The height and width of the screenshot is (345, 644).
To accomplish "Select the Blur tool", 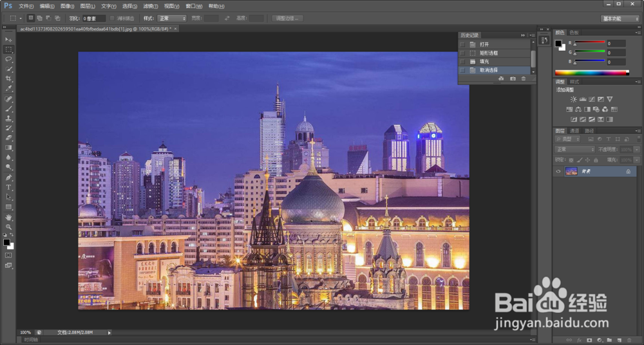I will pos(8,158).
